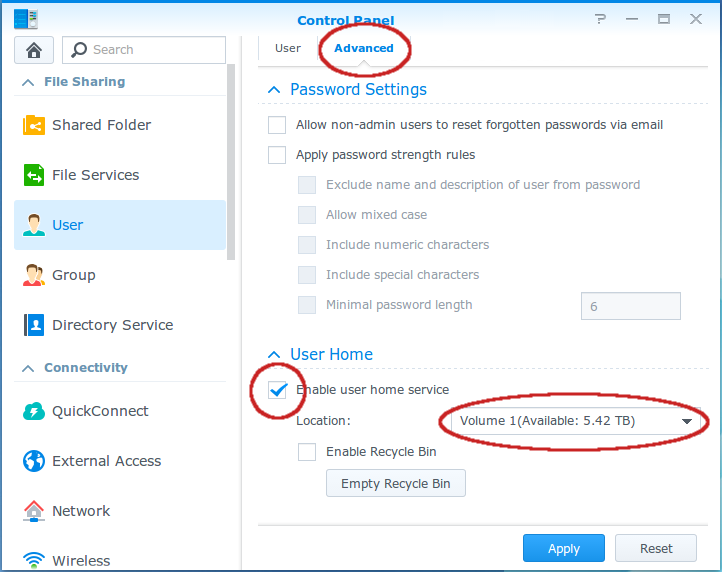Enable non-admin password reset via email
This screenshot has width=722, height=572.
click(277, 125)
